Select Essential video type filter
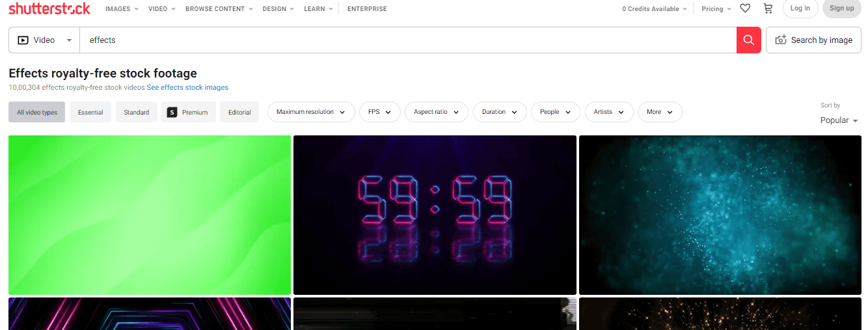Image resolution: width=868 pixels, height=330 pixels. coord(90,112)
